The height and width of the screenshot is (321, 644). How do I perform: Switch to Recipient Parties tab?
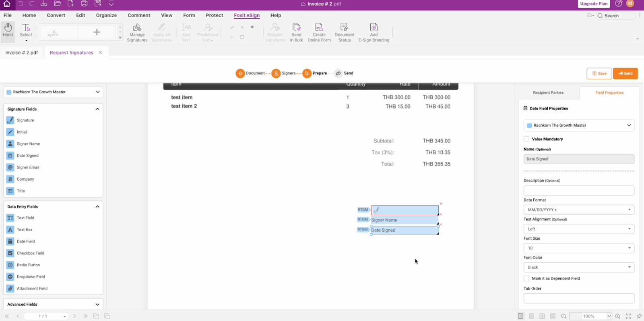tap(548, 93)
